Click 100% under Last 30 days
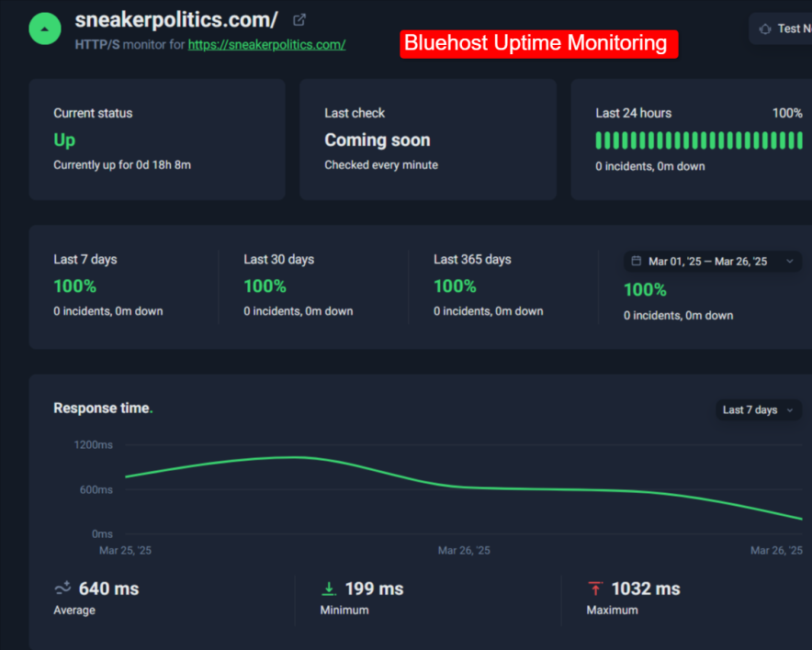812x650 pixels. [x=265, y=286]
